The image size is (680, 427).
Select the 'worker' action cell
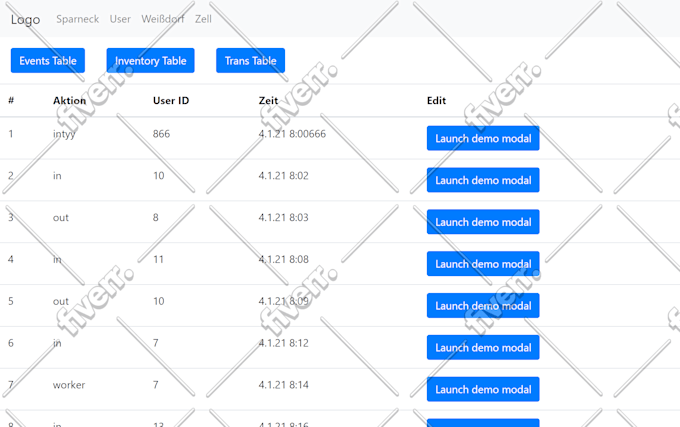coord(69,385)
